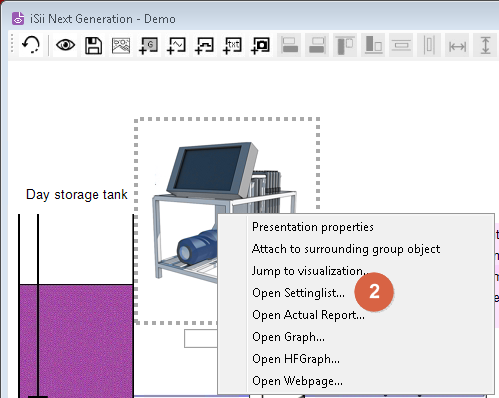Click the purple tank fill level
Viewport: 499px width, 398px height.
point(76,340)
